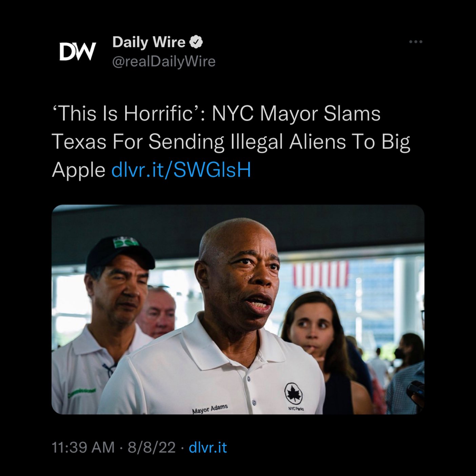Open the Daily Wire display name
Screen dimensions: 476x476
tap(149, 42)
